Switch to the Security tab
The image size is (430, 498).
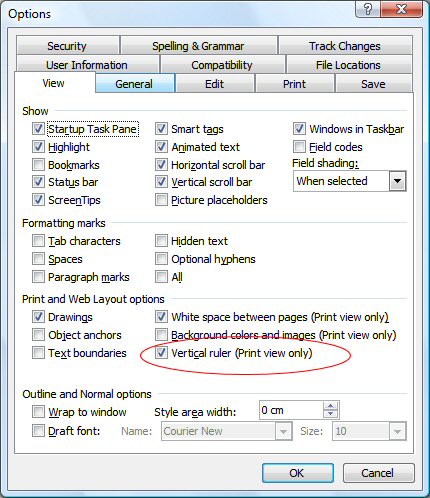coord(67,46)
